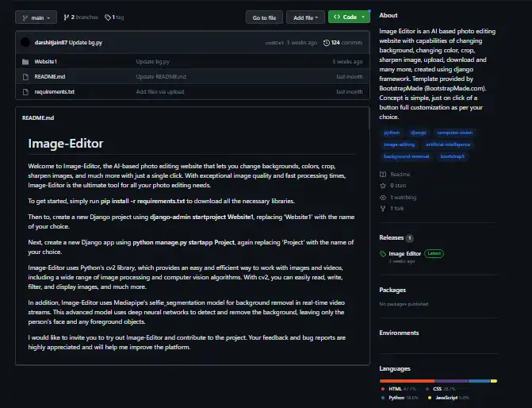The height and width of the screenshot is (408, 532).
Task: Open the 1 fork link
Action: [x=397, y=209]
